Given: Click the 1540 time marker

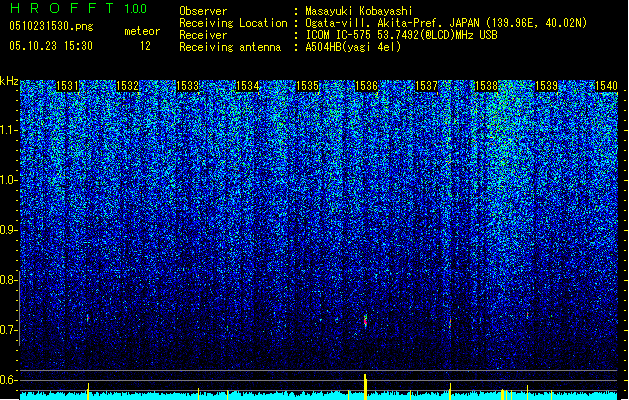Looking at the screenshot, I should pyautogui.click(x=606, y=86).
